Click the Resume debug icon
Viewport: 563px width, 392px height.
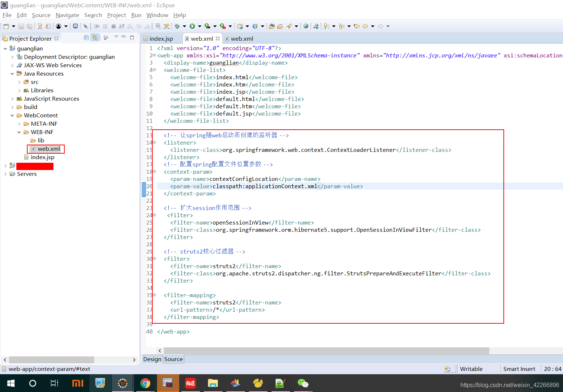(x=97, y=26)
